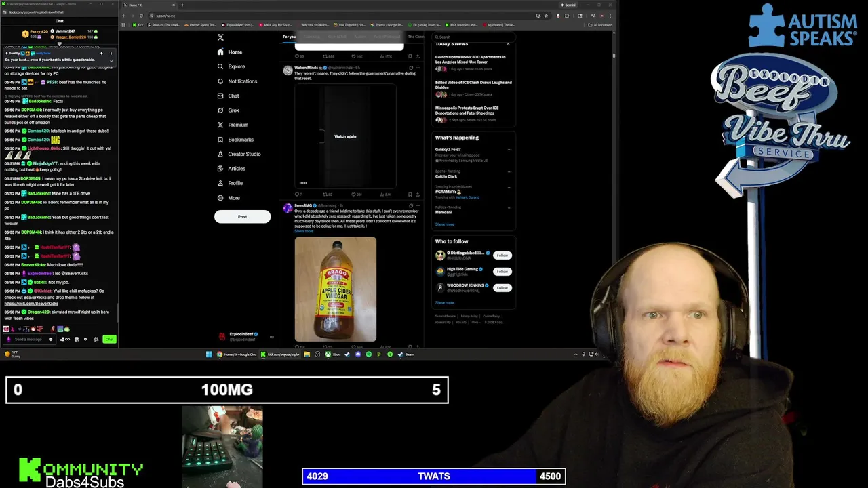Screen dimensions: 868x488
Task: Open the 9mmSMG post avatar
Action: tap(288, 207)
